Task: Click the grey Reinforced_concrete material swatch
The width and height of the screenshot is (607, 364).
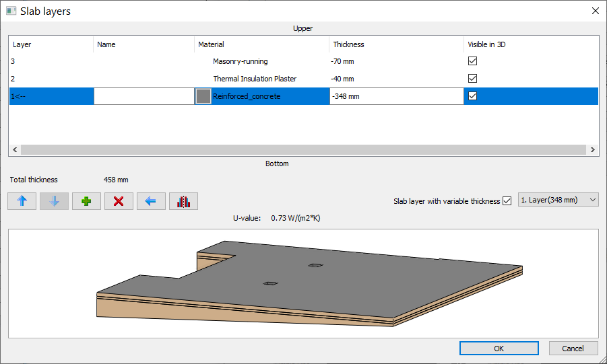Action: point(203,96)
